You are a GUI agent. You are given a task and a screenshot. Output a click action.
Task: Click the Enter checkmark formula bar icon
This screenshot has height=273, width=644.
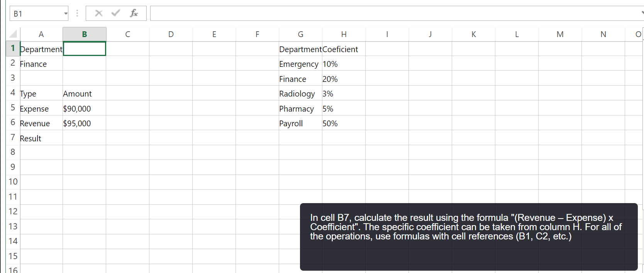point(115,13)
